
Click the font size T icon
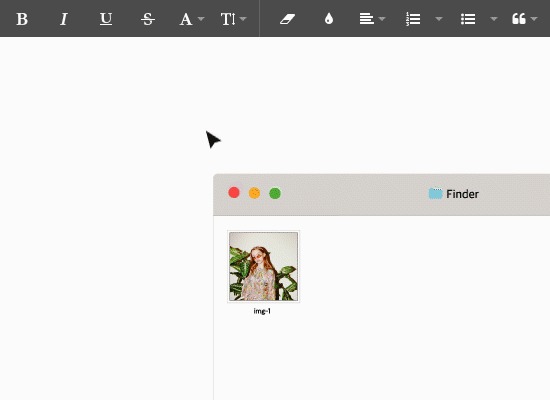pyautogui.click(x=228, y=19)
